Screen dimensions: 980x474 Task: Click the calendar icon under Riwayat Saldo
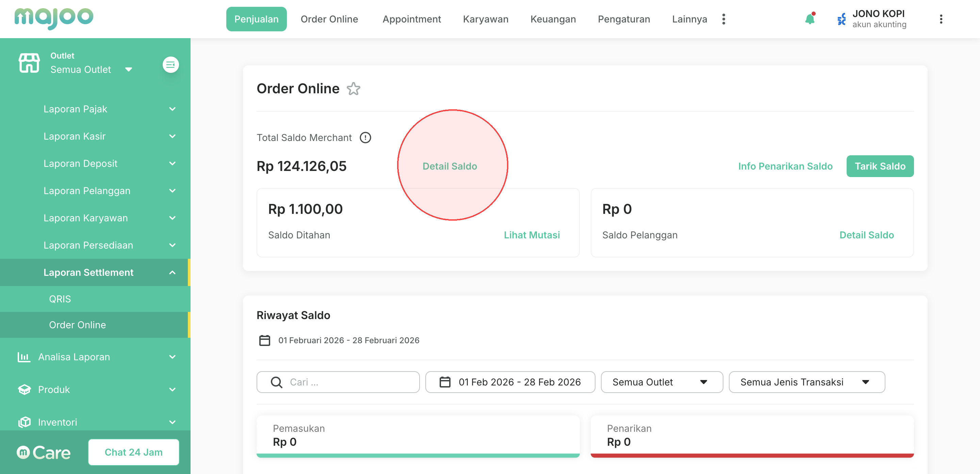264,340
